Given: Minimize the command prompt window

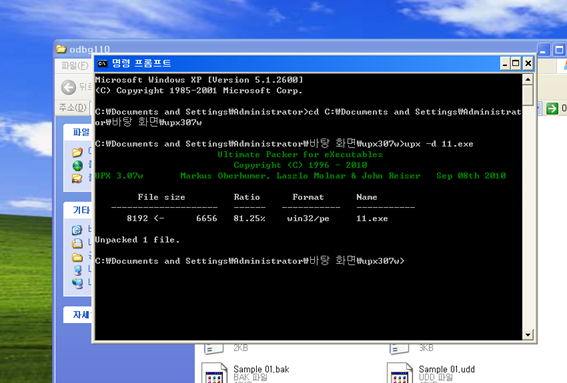Looking at the screenshot, I should tap(505, 64).
